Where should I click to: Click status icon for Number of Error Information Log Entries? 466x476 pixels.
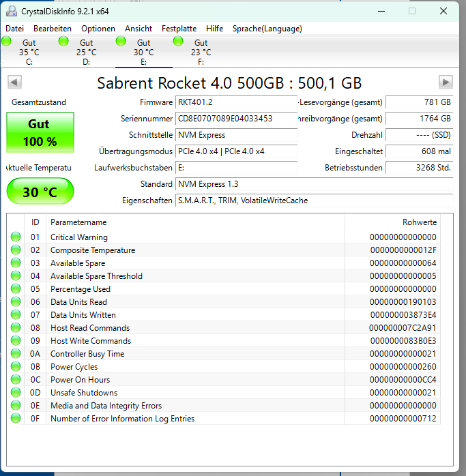(16, 418)
